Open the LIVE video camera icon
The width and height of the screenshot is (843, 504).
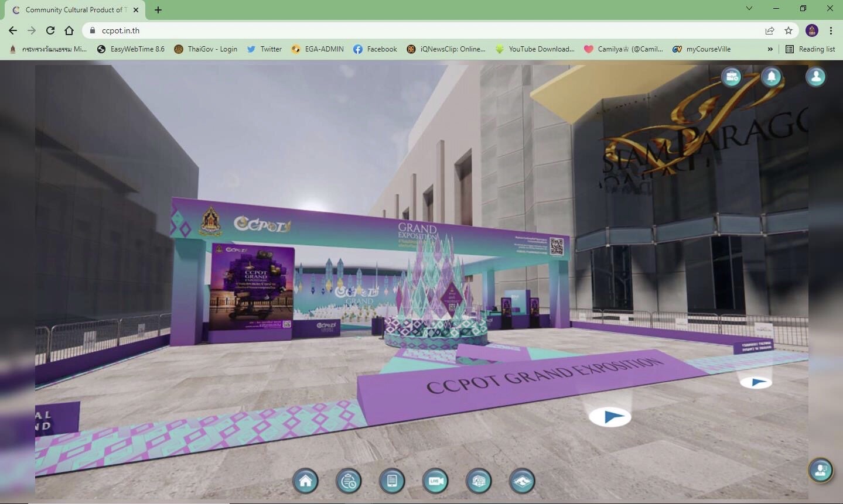point(435,481)
